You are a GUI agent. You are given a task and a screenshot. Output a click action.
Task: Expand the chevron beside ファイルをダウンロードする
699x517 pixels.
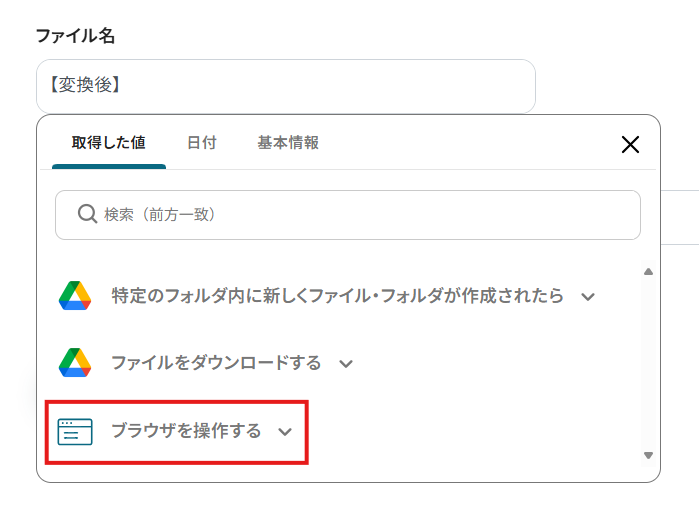[346, 364]
